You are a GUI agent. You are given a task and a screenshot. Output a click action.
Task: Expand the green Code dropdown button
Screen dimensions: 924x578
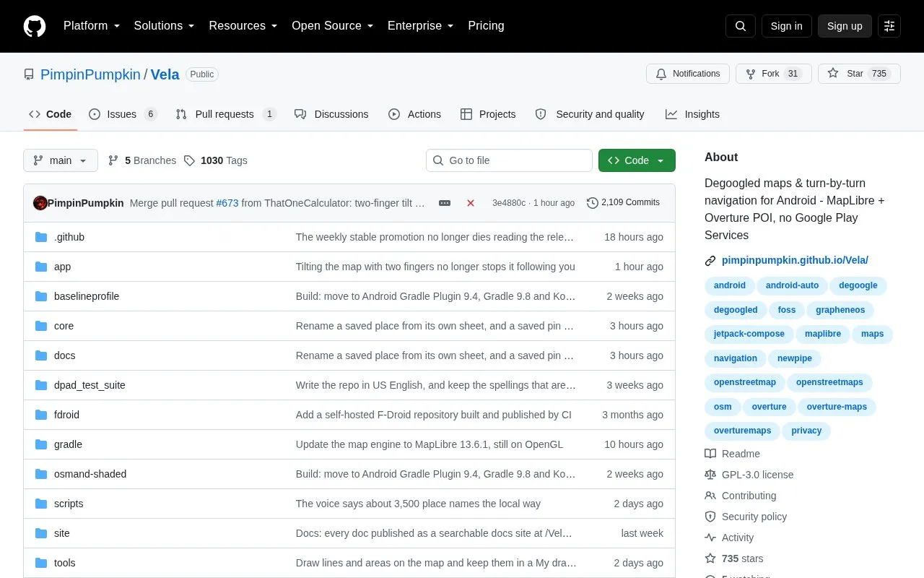(637, 160)
